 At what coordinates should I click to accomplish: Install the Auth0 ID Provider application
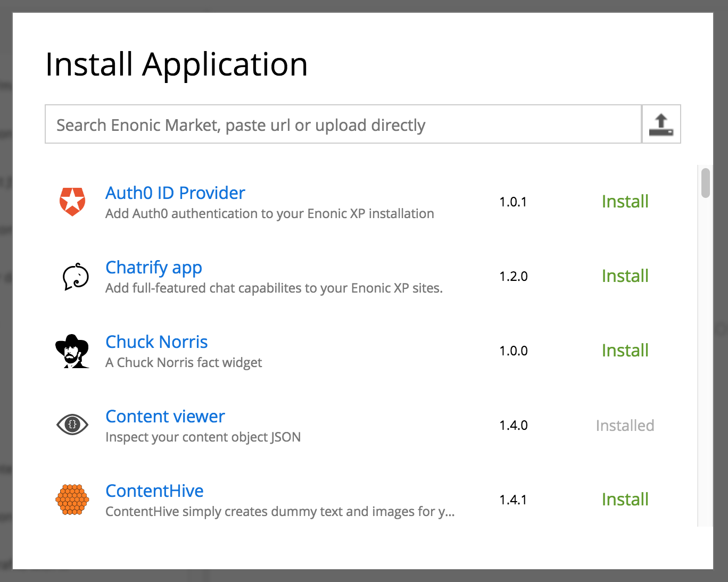click(625, 202)
